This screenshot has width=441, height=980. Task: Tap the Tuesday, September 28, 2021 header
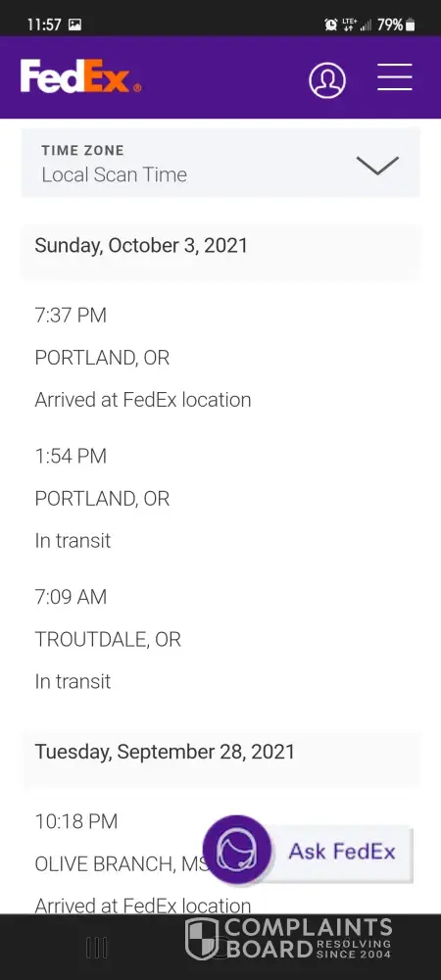(x=165, y=752)
